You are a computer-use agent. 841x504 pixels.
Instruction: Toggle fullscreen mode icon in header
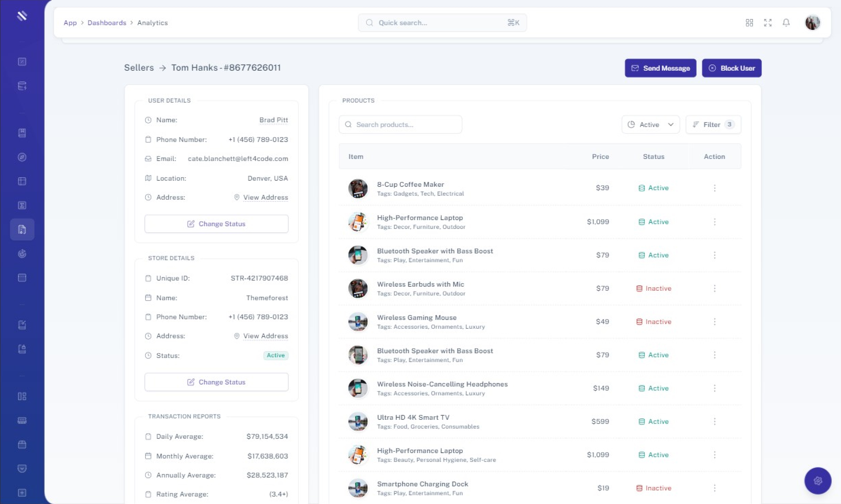click(x=768, y=23)
